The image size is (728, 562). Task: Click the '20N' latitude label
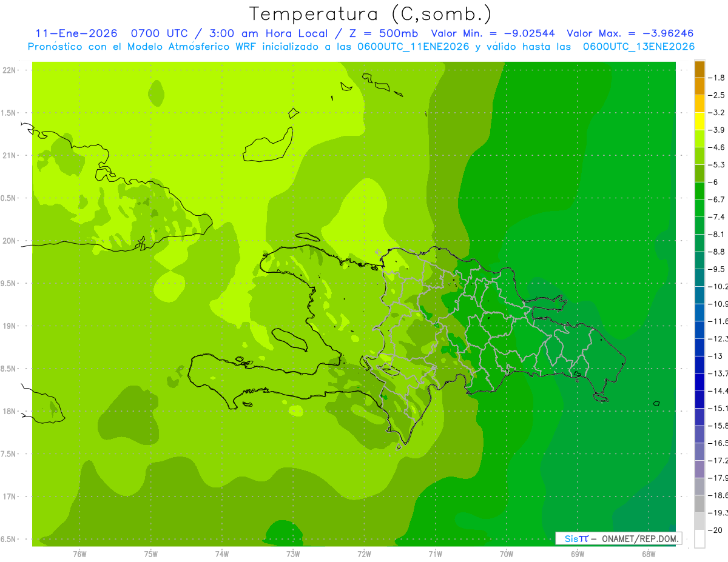pyautogui.click(x=10, y=241)
